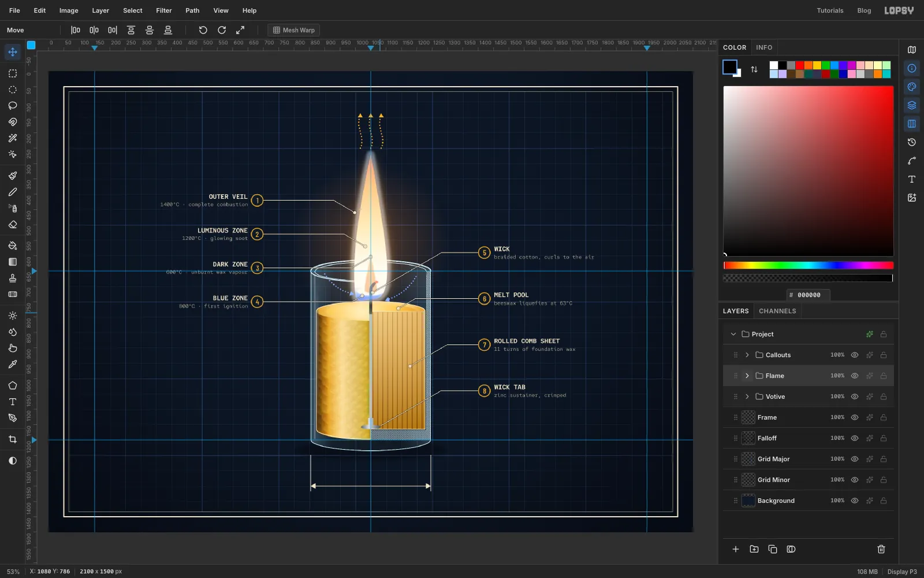Pick the Text tool in the toolbox
The image size is (924, 578).
tap(13, 402)
